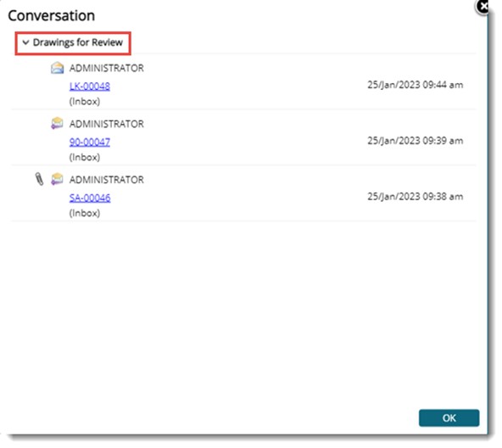Click the (Inbox) label under LK-00048
Screen dimensions: 502x448
click(x=85, y=102)
